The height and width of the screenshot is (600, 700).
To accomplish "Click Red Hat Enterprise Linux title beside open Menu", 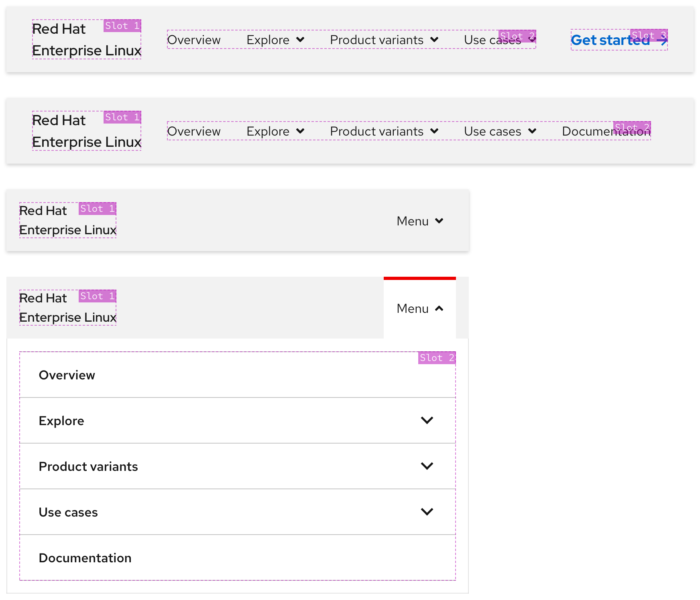I will (67, 308).
